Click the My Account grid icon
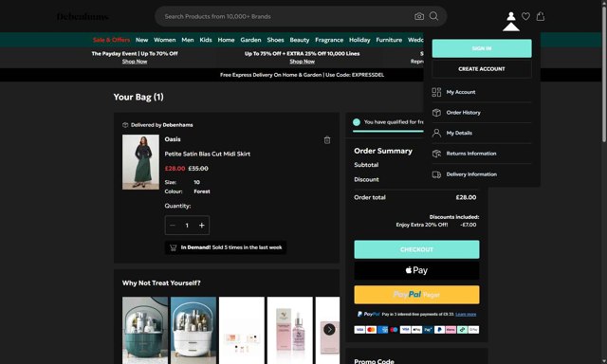This screenshot has height=364, width=607. [436, 92]
